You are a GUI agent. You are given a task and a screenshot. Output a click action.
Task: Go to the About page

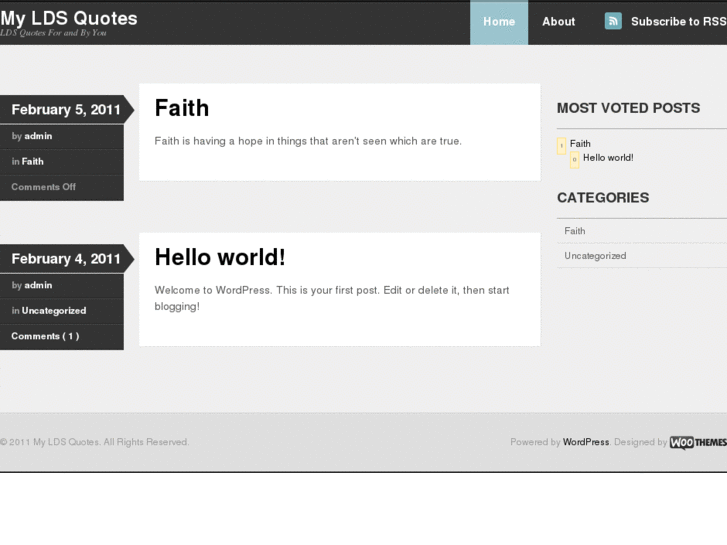(558, 22)
